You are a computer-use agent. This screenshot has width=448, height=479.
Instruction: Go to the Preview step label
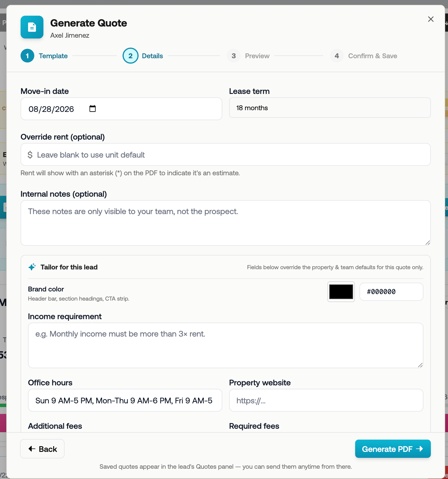(257, 56)
